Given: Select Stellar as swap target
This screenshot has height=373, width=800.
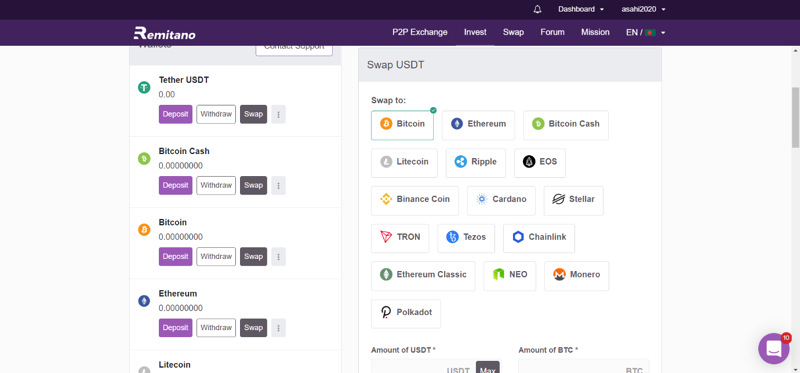Looking at the screenshot, I should point(573,201).
